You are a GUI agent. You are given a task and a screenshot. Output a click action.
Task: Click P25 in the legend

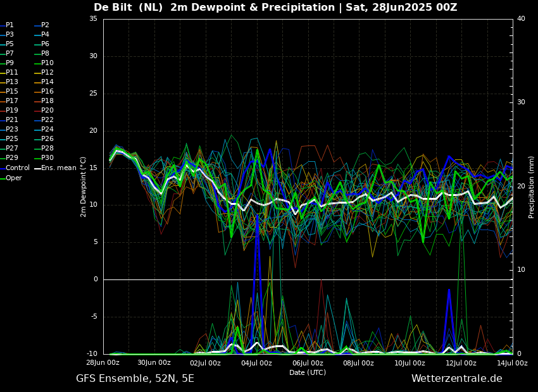(9, 138)
